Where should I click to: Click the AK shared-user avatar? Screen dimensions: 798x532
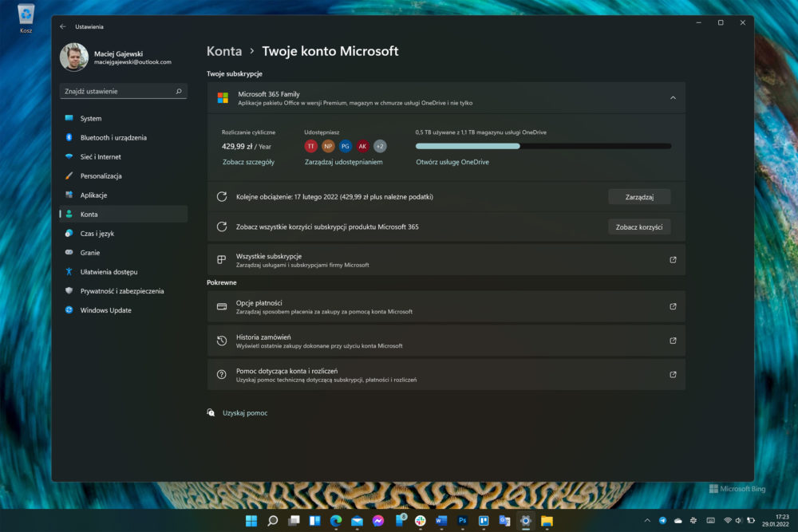point(363,147)
